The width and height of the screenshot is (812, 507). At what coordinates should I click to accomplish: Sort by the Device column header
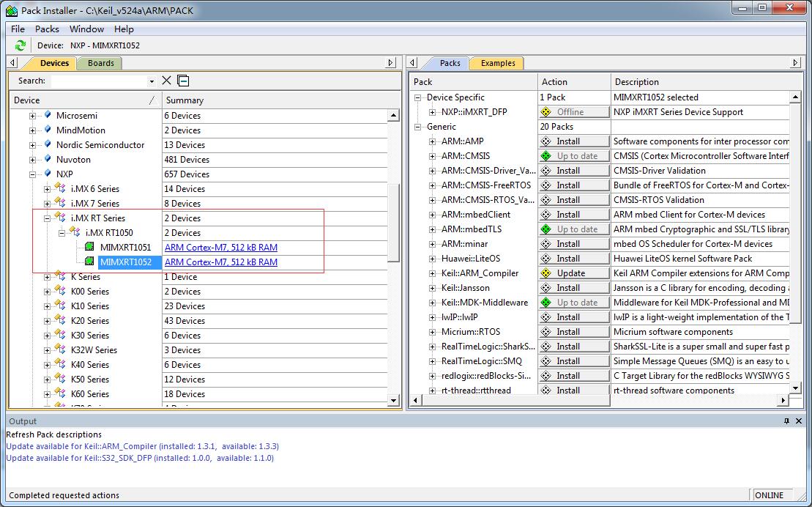pyautogui.click(x=86, y=100)
